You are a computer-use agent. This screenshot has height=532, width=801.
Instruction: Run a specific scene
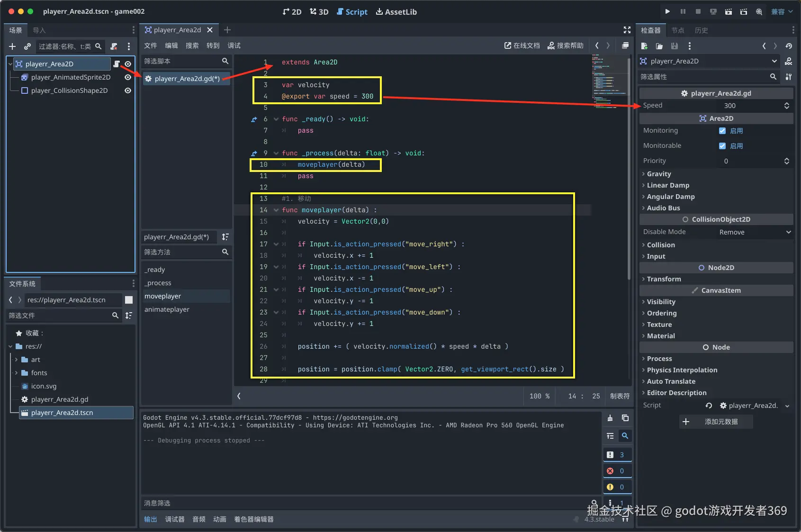point(744,12)
